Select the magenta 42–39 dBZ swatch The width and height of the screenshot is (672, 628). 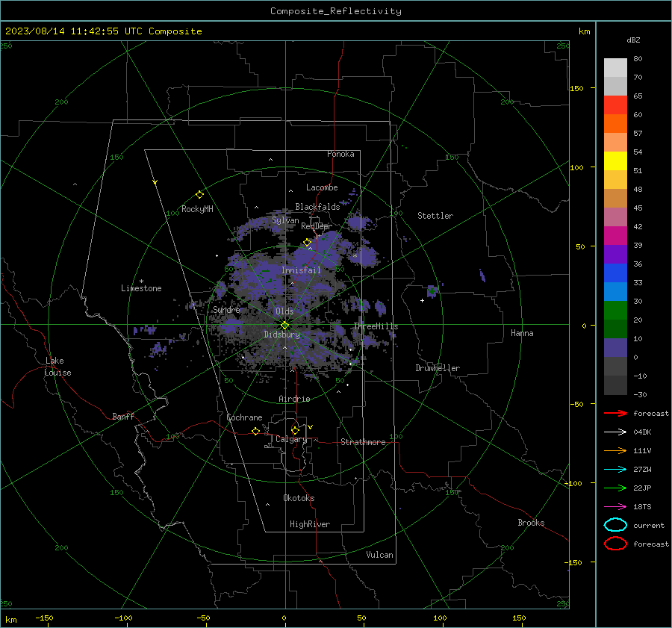pyautogui.click(x=615, y=236)
